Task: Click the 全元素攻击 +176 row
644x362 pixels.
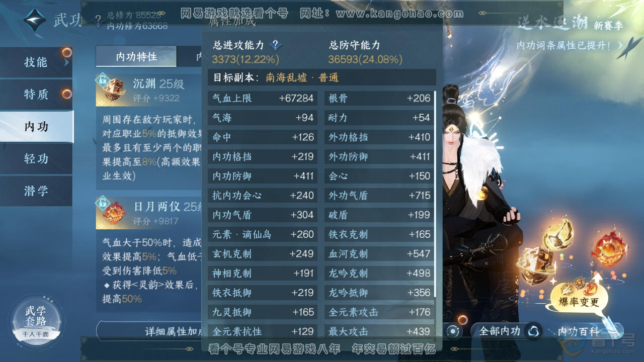Action: tap(379, 312)
